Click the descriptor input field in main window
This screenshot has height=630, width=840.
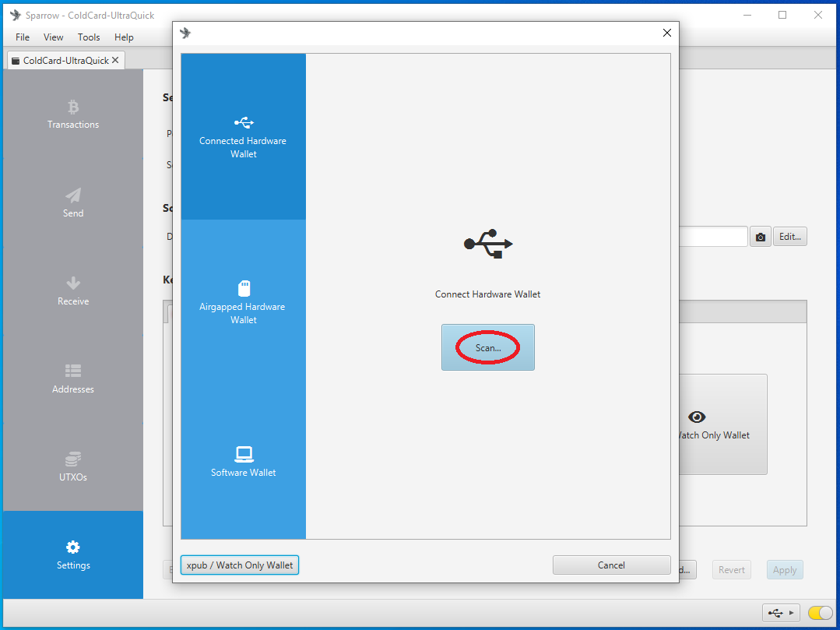(713, 237)
